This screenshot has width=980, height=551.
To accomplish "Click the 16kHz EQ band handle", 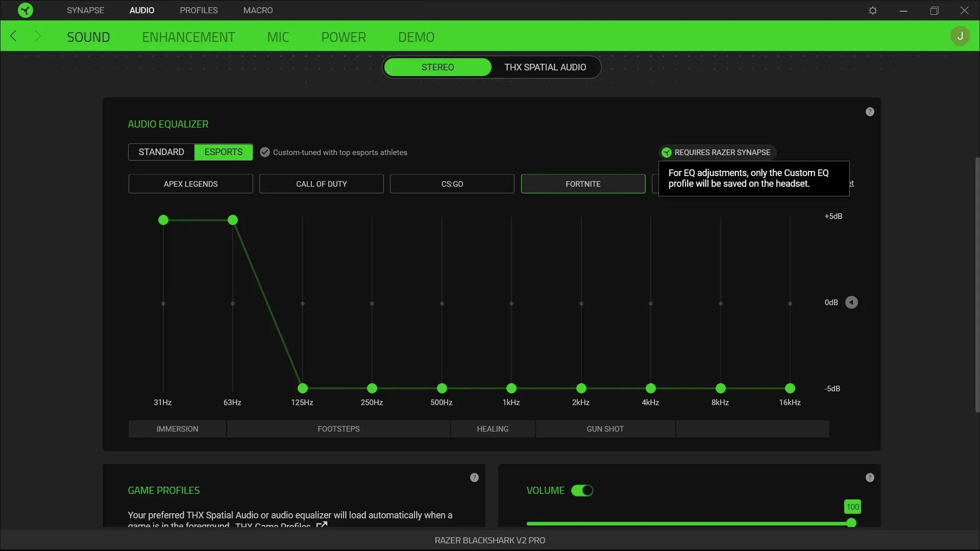I will click(x=790, y=388).
